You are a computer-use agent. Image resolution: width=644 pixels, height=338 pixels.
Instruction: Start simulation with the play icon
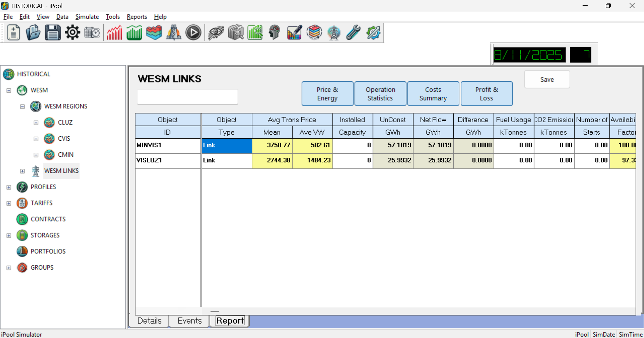coord(193,33)
